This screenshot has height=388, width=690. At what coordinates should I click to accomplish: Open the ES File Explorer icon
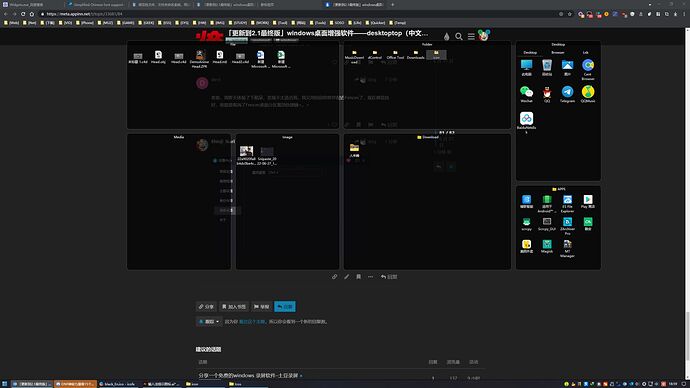click(567, 200)
